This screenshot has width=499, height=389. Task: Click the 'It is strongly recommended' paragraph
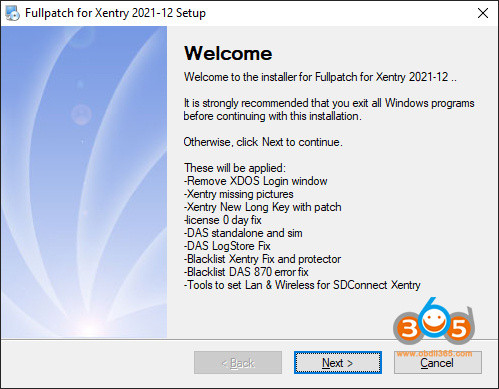[x=329, y=109]
